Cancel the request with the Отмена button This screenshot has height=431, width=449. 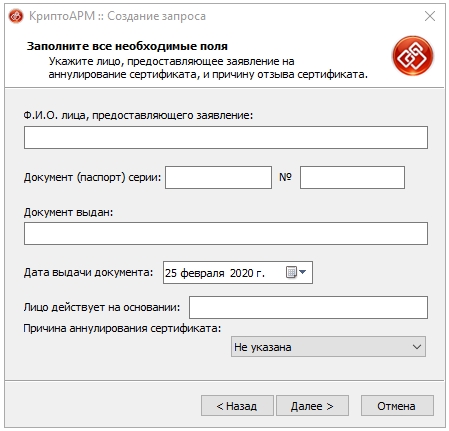[397, 406]
